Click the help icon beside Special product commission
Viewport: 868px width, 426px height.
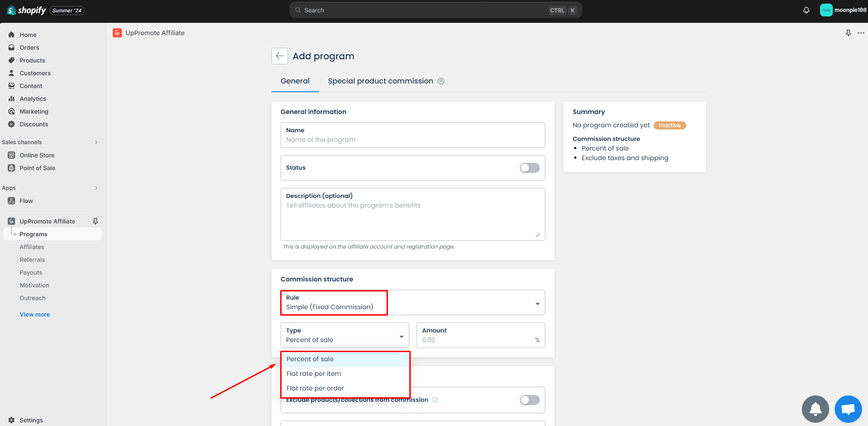tap(441, 81)
